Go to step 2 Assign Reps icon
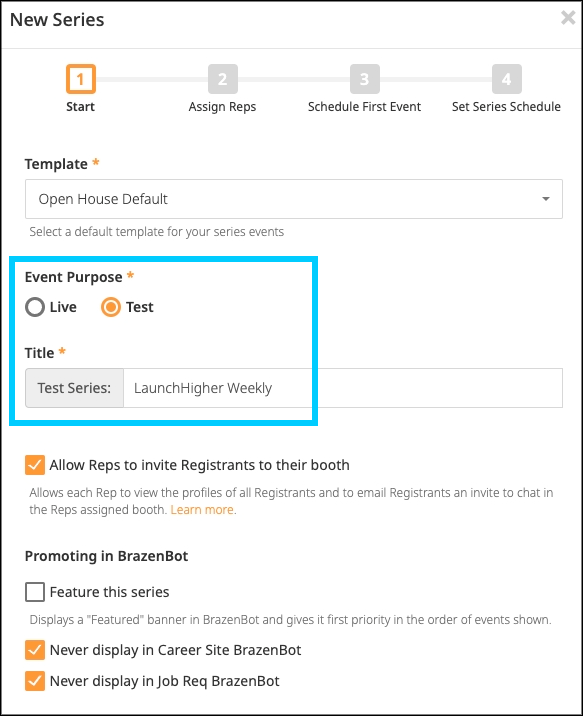The width and height of the screenshot is (583, 716). tap(222, 79)
